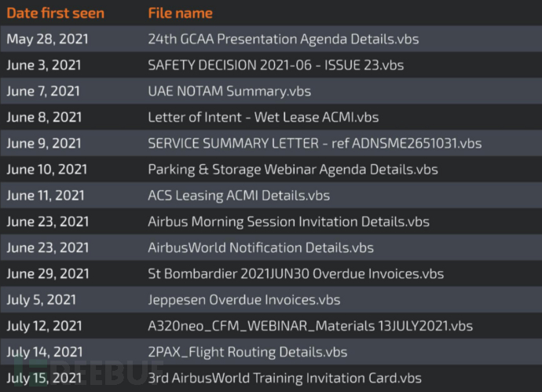Select the June 10, 2021 date cell
The height and width of the screenshot is (392, 542).
(x=48, y=169)
